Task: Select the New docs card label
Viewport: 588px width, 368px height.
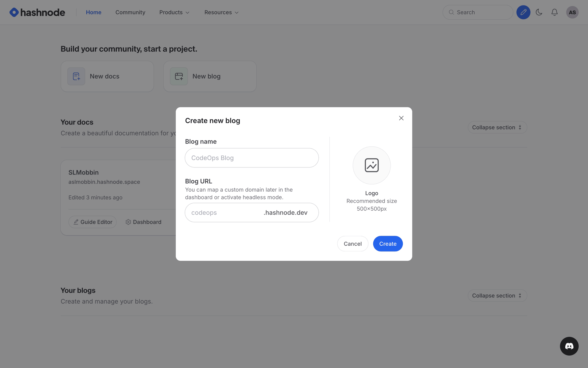Action: pyautogui.click(x=104, y=76)
